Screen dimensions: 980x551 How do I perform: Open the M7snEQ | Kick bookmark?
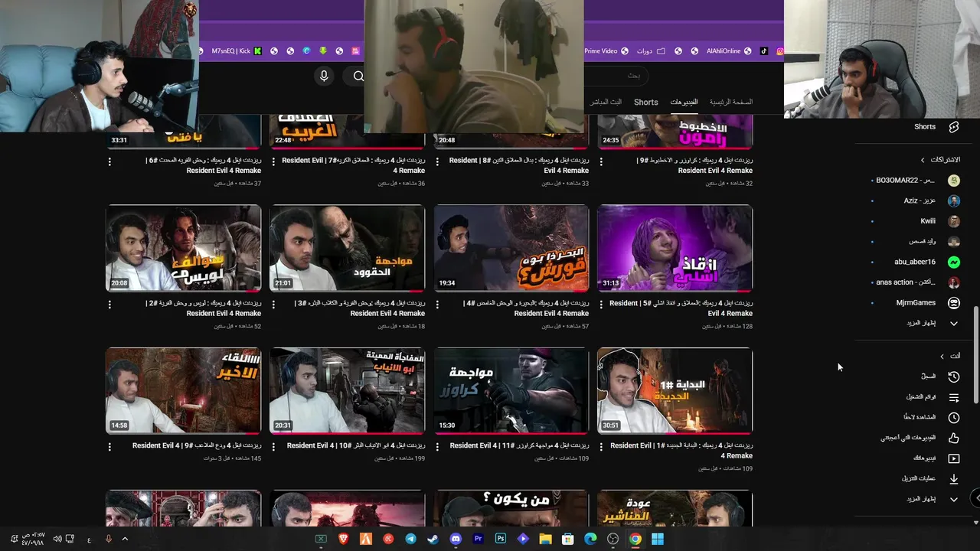pos(237,51)
